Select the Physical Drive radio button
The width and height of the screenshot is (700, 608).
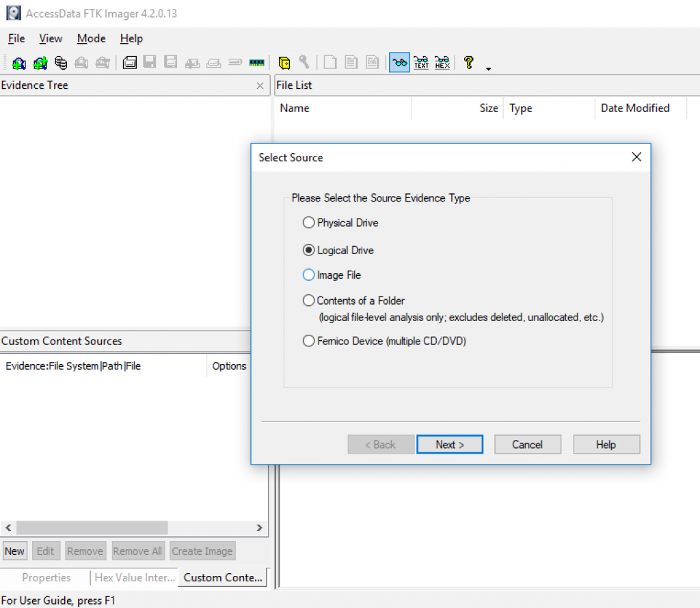309,223
